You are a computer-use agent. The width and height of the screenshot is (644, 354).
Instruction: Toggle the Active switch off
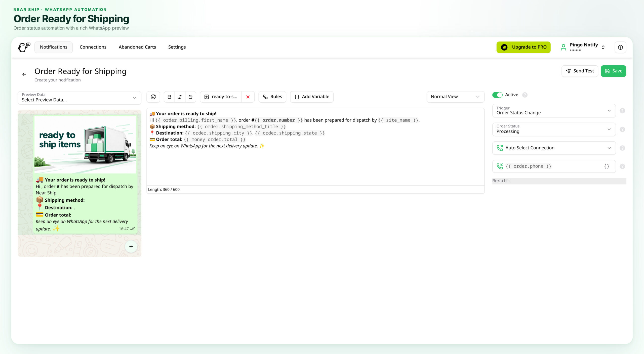[x=497, y=95]
